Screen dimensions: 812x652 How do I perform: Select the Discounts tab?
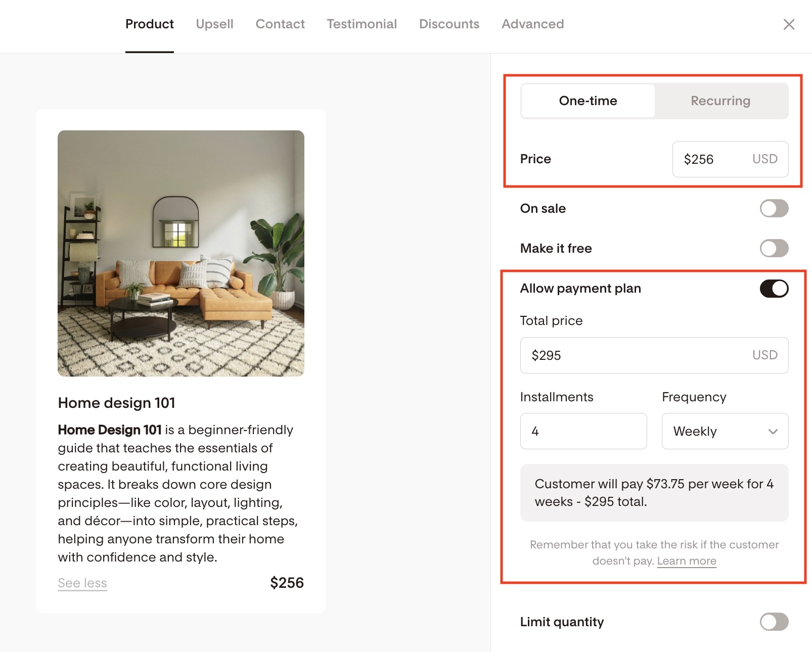(x=449, y=24)
